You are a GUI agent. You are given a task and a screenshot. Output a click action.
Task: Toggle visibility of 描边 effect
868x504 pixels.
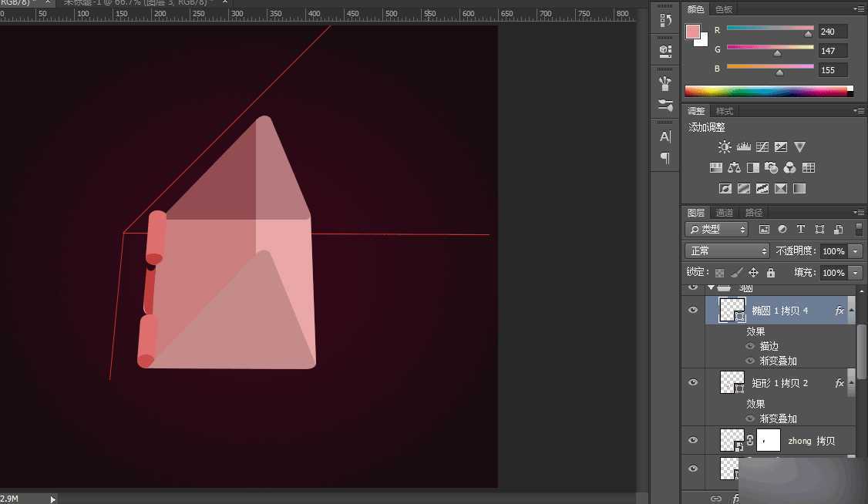[x=750, y=347]
